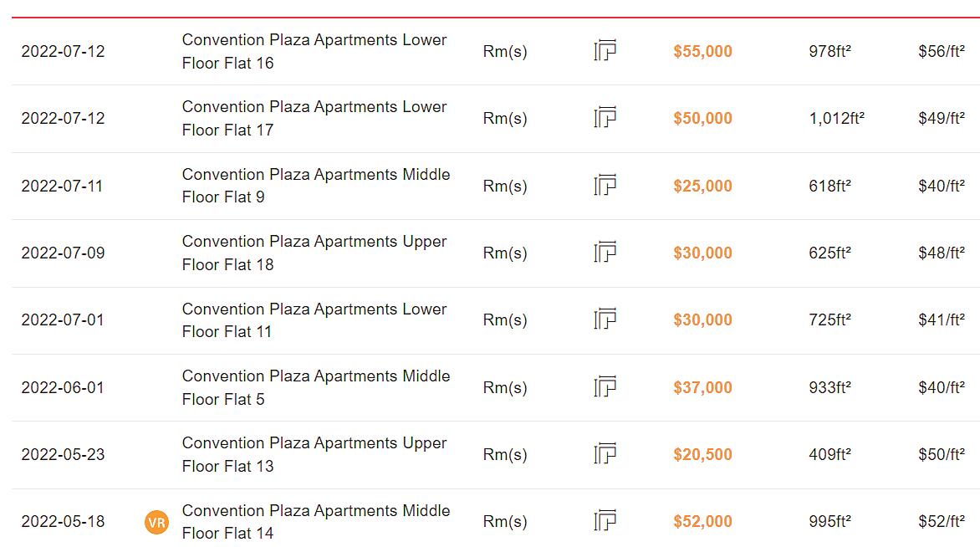Select Convention Plaza Apartments Upper Floor Flat 18
The height and width of the screenshot is (547, 980).
314,253
